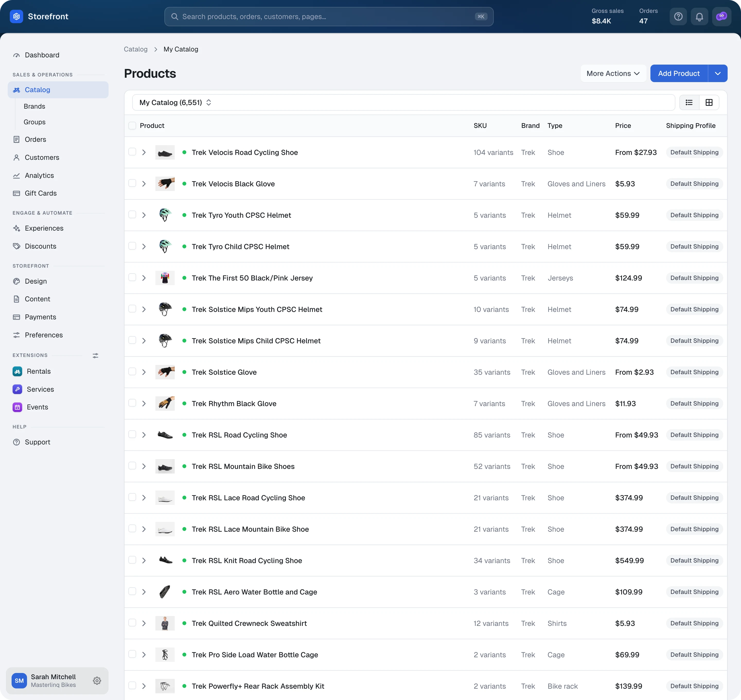This screenshot has height=700, width=741.
Task: Focus the search products input field
Action: 329,16
